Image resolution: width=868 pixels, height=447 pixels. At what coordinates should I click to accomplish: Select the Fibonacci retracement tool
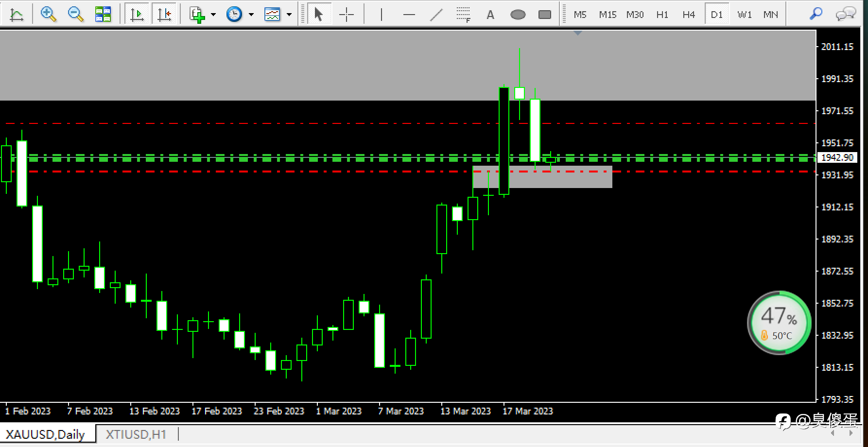464,15
